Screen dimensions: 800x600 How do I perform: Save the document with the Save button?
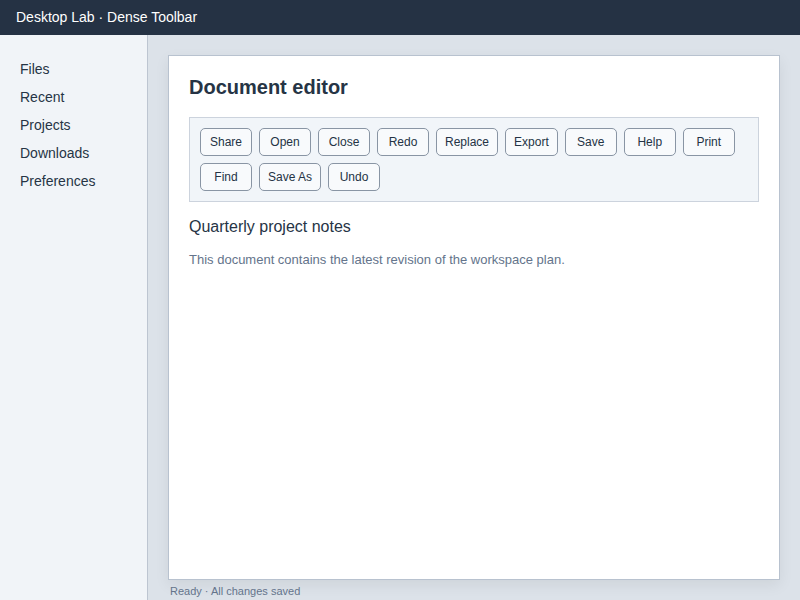pos(591,142)
